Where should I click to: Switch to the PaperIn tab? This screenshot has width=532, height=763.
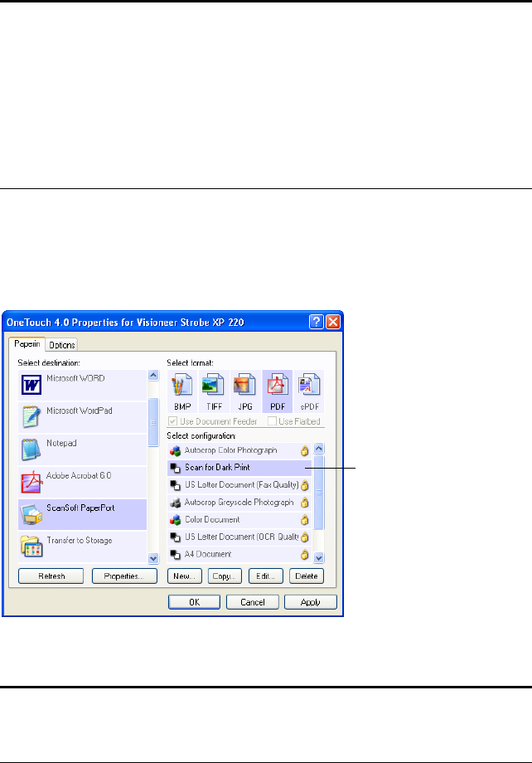pyautogui.click(x=27, y=344)
